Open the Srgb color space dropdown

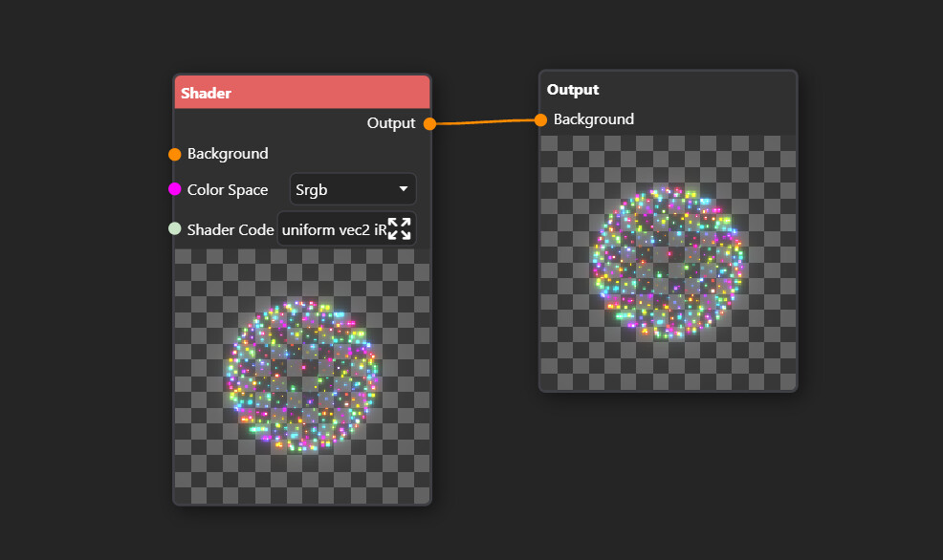click(352, 189)
